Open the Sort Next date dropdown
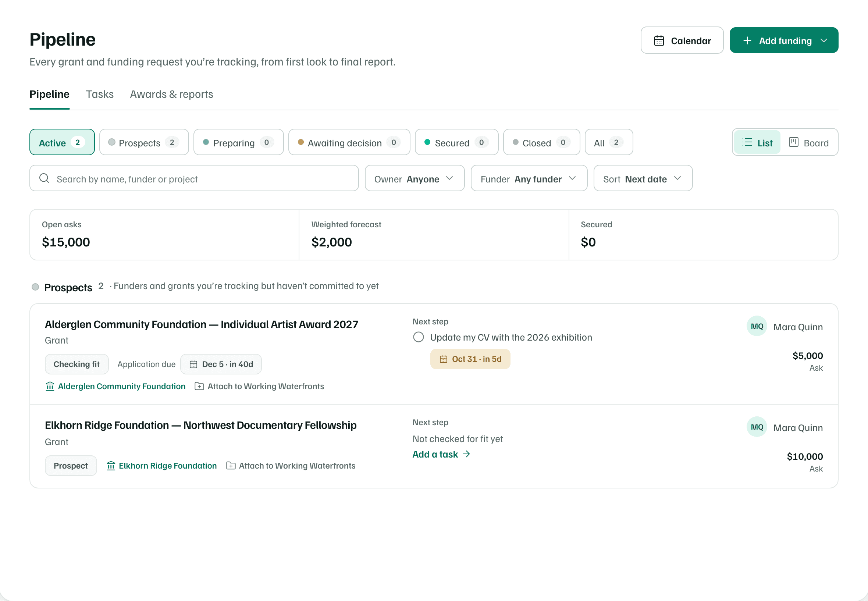This screenshot has width=868, height=601. (x=643, y=178)
